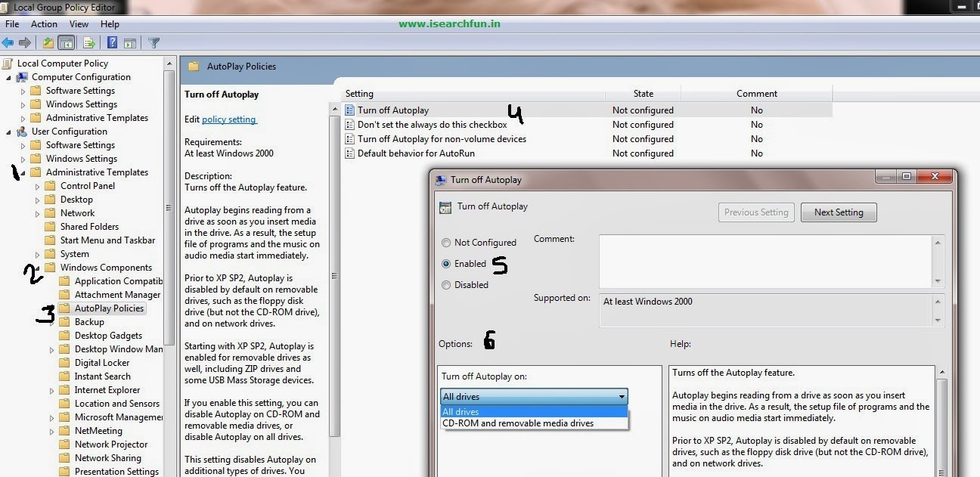
Task: Click the Filter toolbar icon
Action: click(x=154, y=42)
